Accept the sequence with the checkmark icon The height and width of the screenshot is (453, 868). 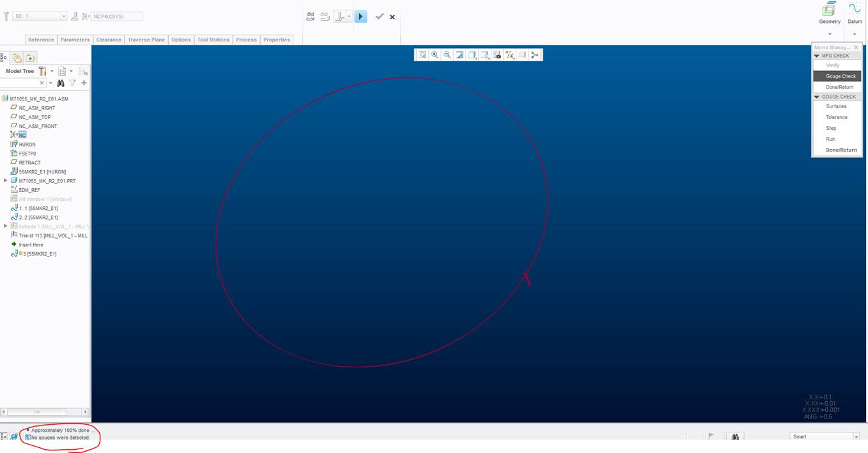click(x=380, y=17)
